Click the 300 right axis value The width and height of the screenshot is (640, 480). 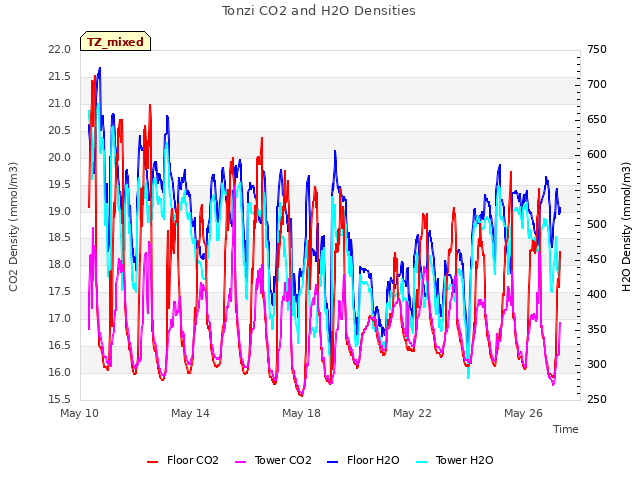(x=597, y=365)
